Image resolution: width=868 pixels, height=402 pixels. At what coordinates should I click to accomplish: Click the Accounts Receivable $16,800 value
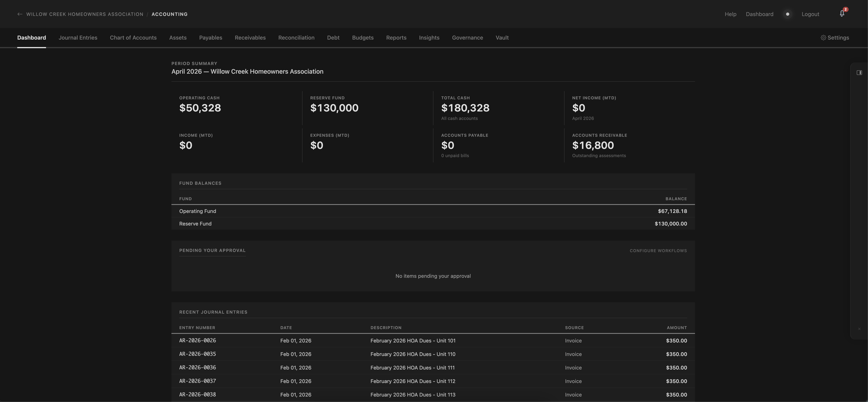[x=593, y=145]
